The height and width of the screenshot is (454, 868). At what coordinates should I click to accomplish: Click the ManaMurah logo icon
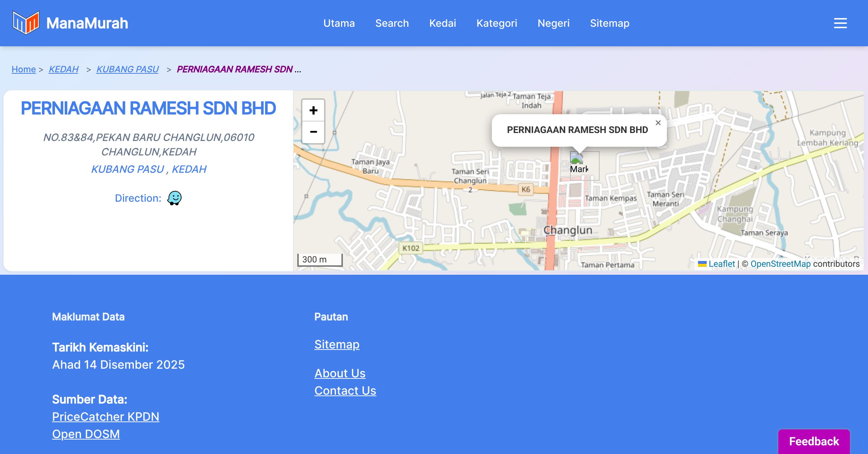(x=26, y=23)
